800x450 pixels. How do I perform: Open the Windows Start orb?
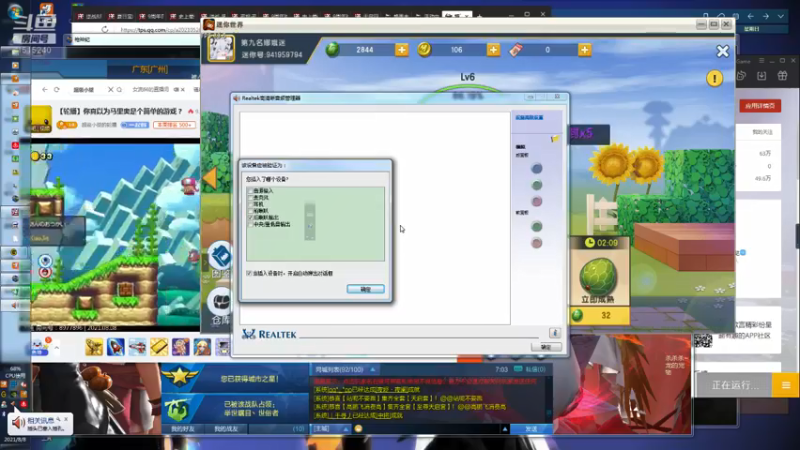click(15, 11)
